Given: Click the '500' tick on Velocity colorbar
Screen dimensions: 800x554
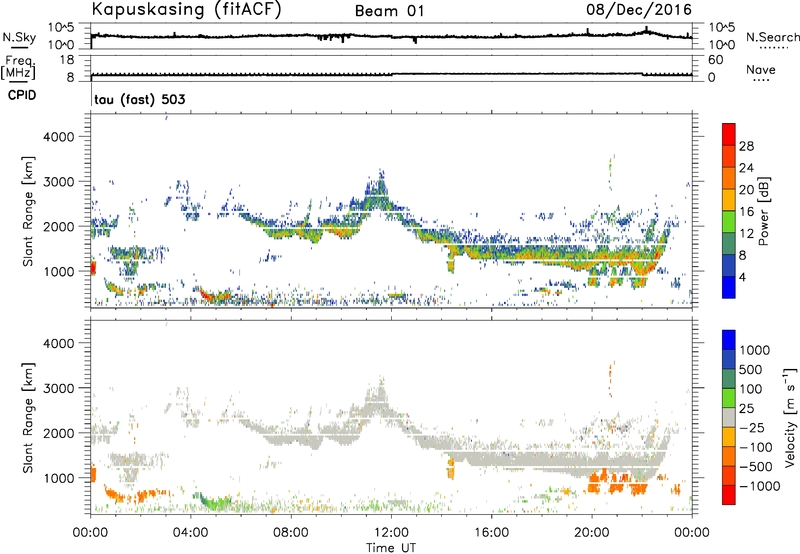Looking at the screenshot, I should [x=750, y=369].
